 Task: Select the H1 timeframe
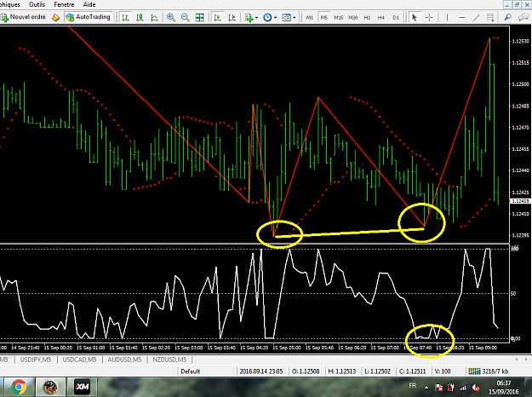[367, 17]
